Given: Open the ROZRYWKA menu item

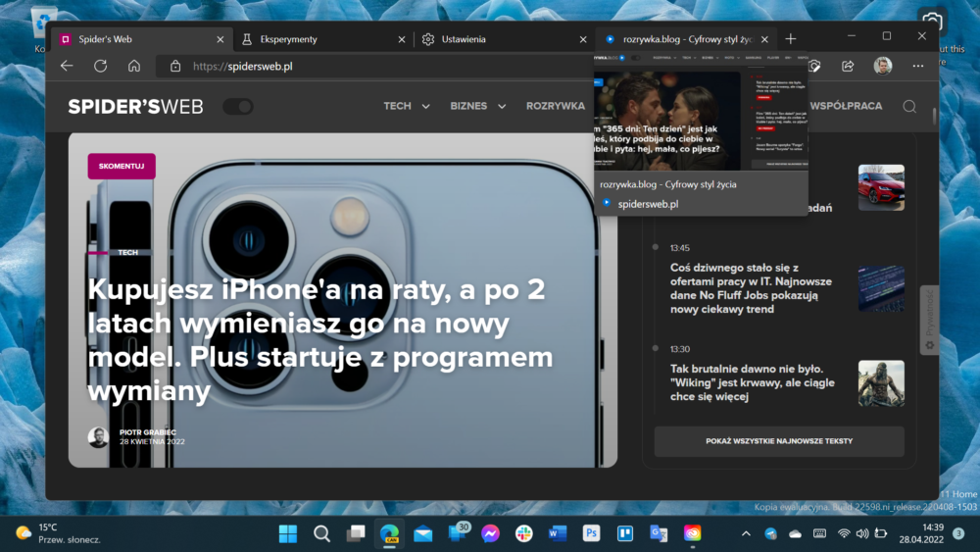Looking at the screenshot, I should tap(556, 106).
